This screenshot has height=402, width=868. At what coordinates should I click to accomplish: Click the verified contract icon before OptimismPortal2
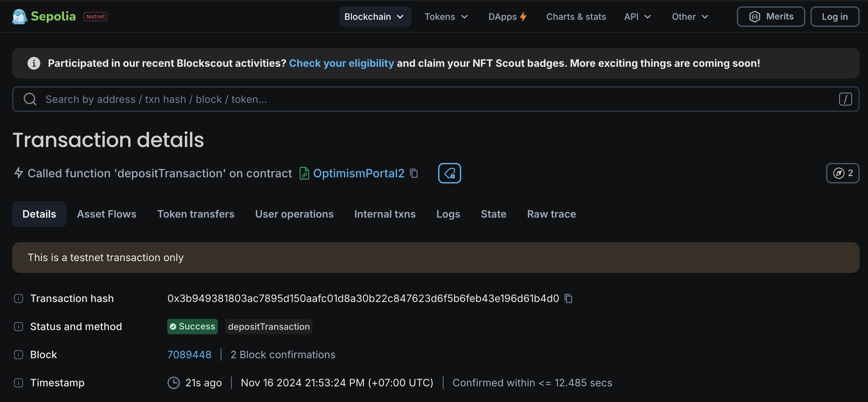pyautogui.click(x=304, y=174)
